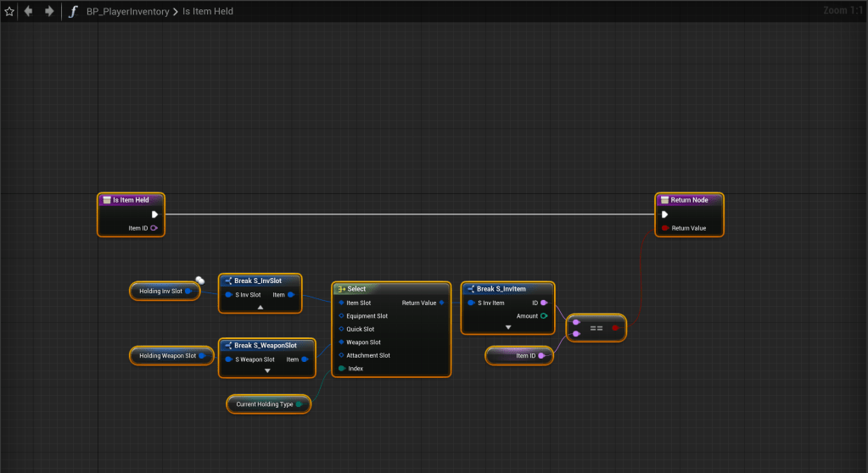Collapse the Break S_InvSlot node pins
The height and width of the screenshot is (473, 868).
(x=260, y=307)
